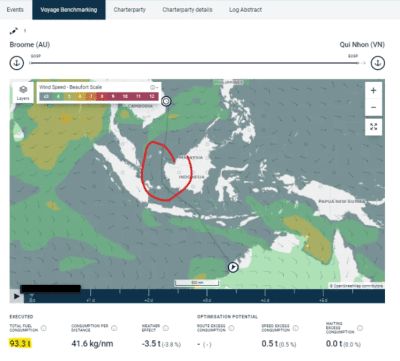Toggle fullscreen map view
Screen dimensions: 400x361
373,127
